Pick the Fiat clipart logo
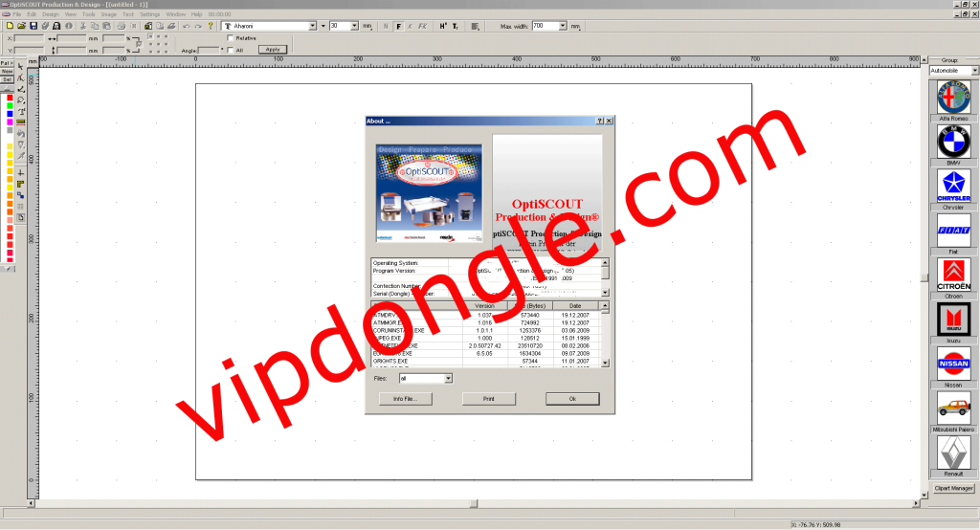The image size is (980, 530). (x=953, y=231)
